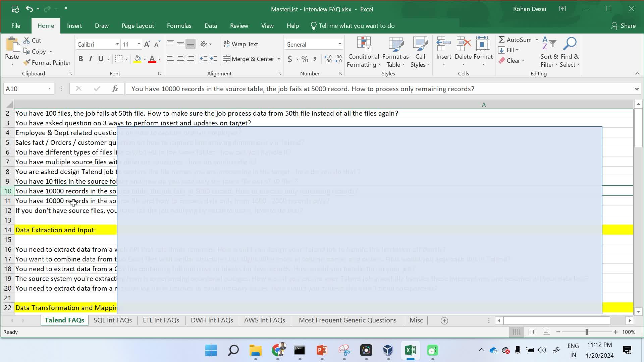Click the Borders icon
This screenshot has width=644, height=362.
pos(119,59)
